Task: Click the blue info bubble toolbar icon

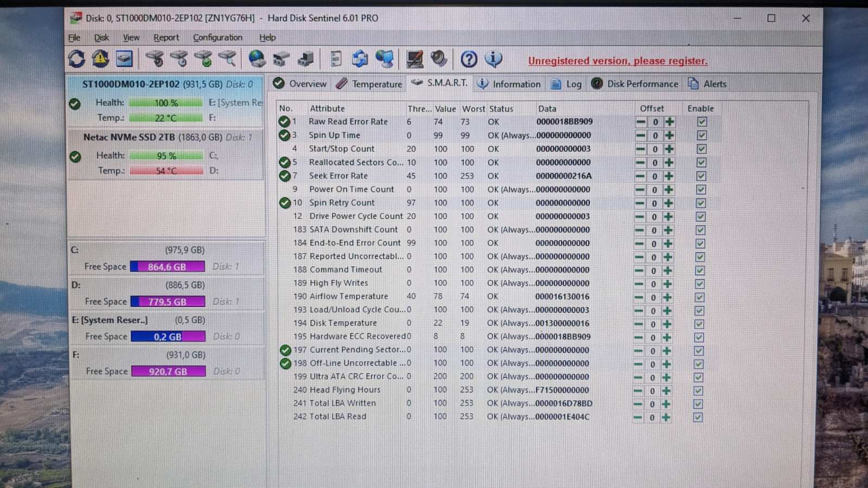Action: pos(493,59)
